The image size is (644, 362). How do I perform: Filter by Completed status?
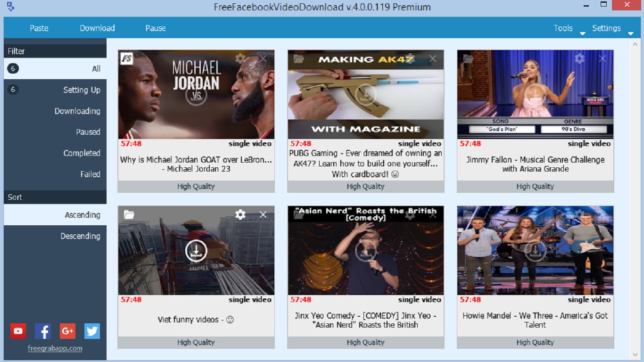[x=55, y=153]
